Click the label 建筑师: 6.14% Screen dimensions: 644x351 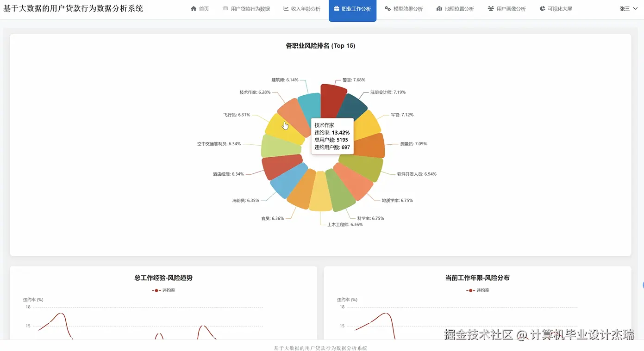click(285, 80)
